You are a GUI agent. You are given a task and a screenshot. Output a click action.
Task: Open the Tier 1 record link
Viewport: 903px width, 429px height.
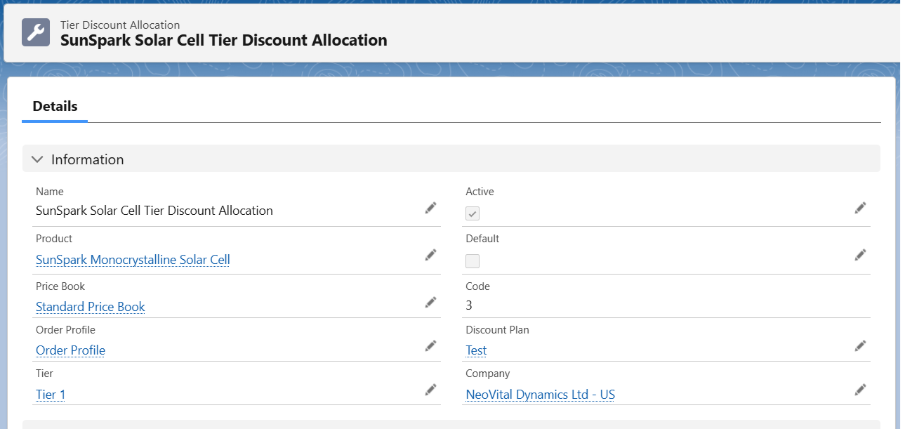[50, 394]
